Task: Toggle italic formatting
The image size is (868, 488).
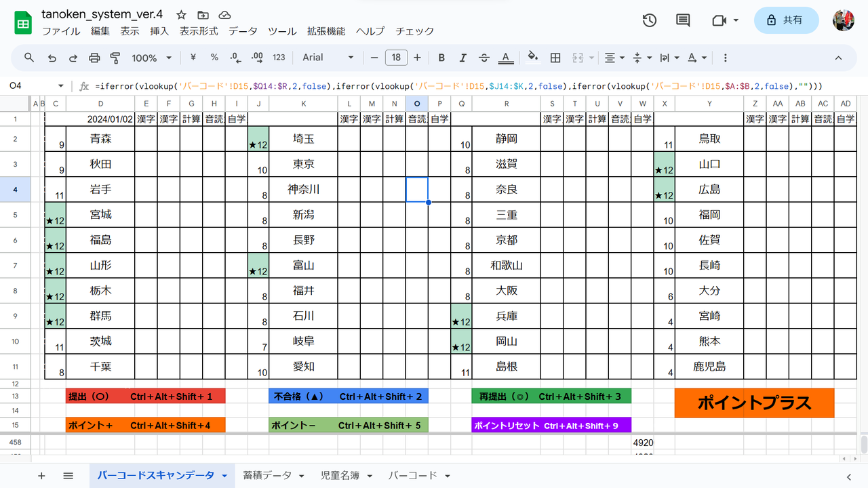Action: [462, 58]
